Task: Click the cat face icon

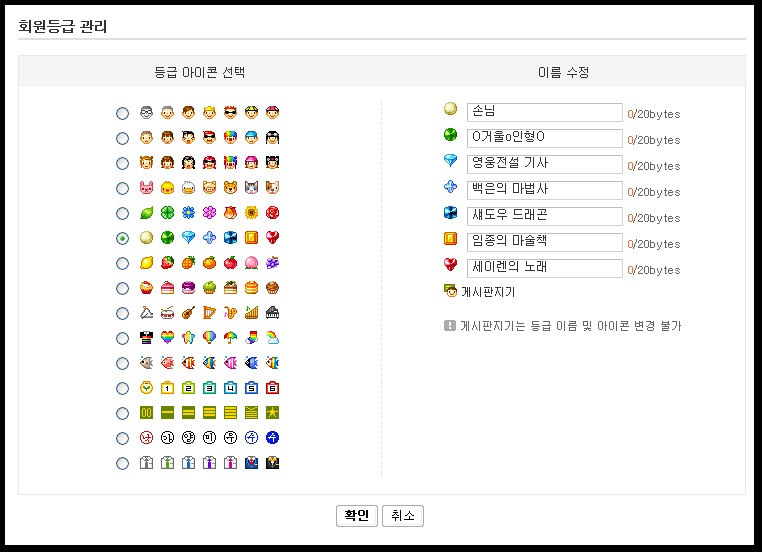Action: (251, 188)
